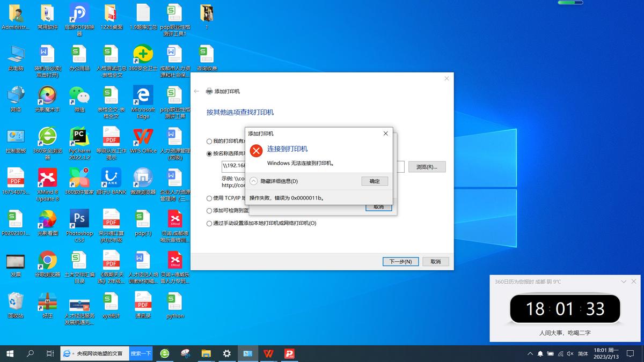The height and width of the screenshot is (362, 644).
Task: Open 光影看图 desktop shortcut
Action: (x=48, y=223)
